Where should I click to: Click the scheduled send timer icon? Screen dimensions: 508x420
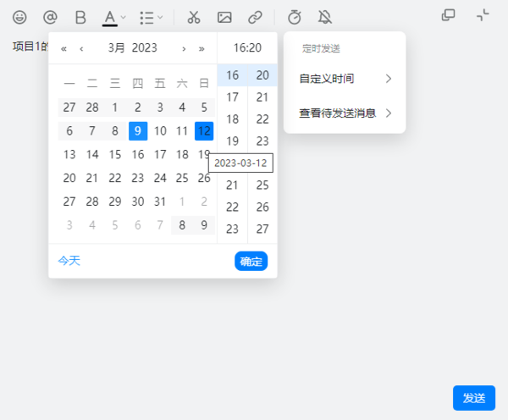pos(295,17)
